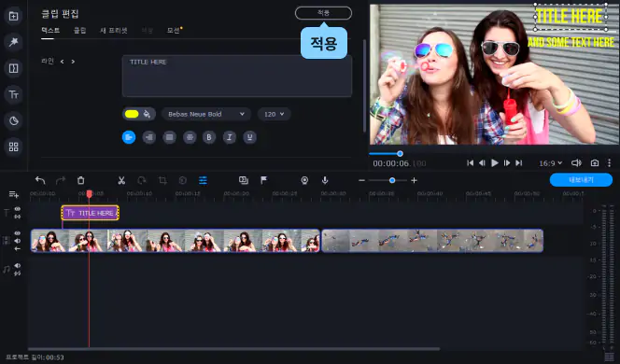Open the stickers tab in sidebar
Image resolution: width=620 pixels, height=364 pixels.
click(x=13, y=121)
